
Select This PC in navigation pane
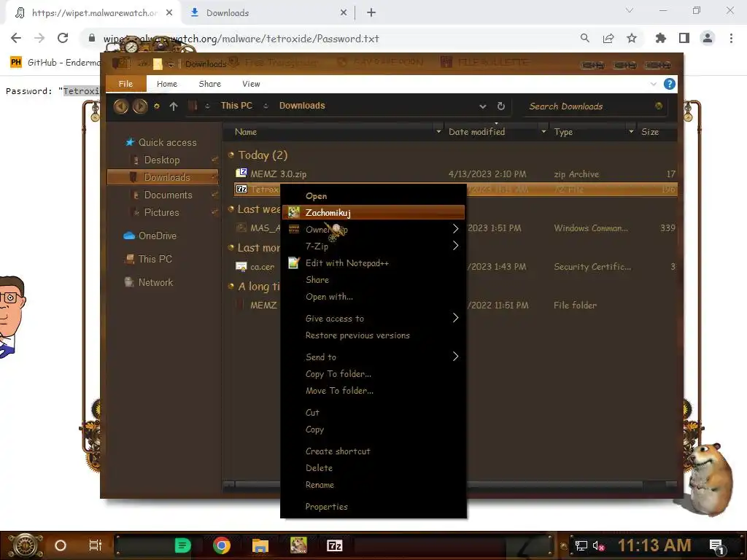[x=148, y=259]
